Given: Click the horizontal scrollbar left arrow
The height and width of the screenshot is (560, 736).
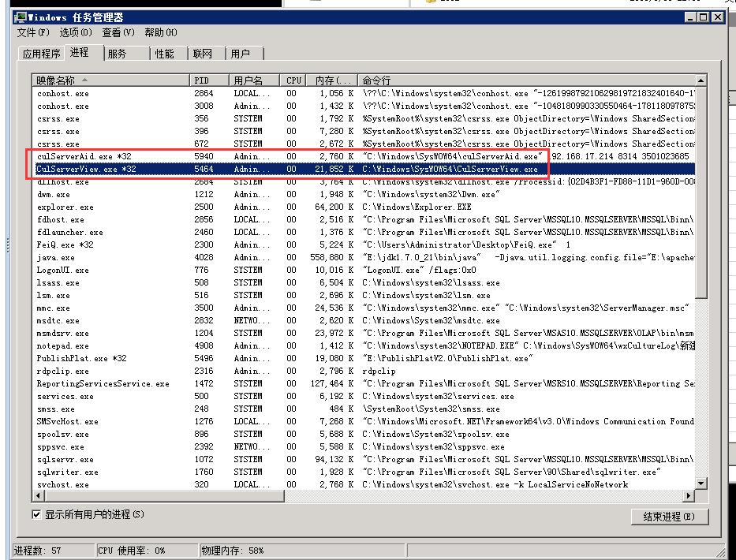Looking at the screenshot, I should coord(39,495).
